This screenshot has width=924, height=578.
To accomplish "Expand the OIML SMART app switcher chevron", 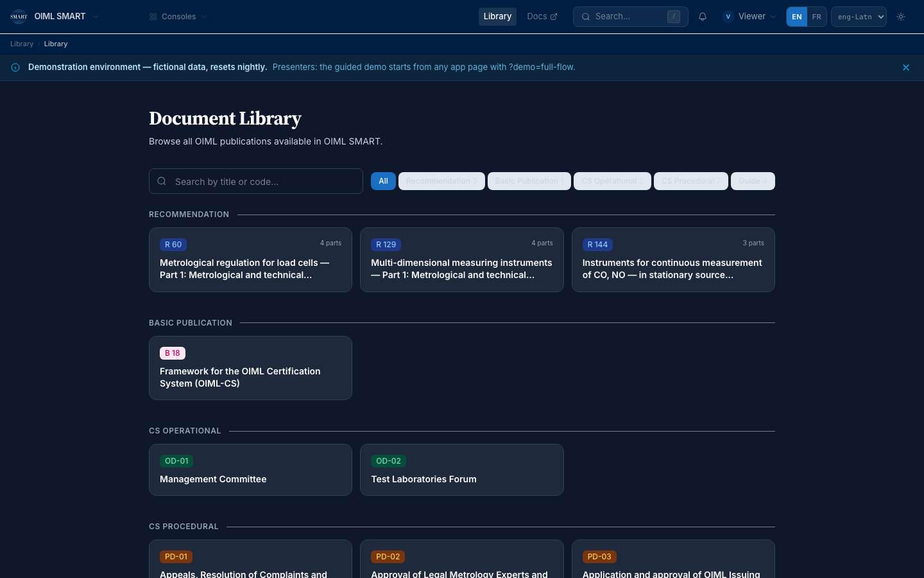I will click(x=96, y=17).
